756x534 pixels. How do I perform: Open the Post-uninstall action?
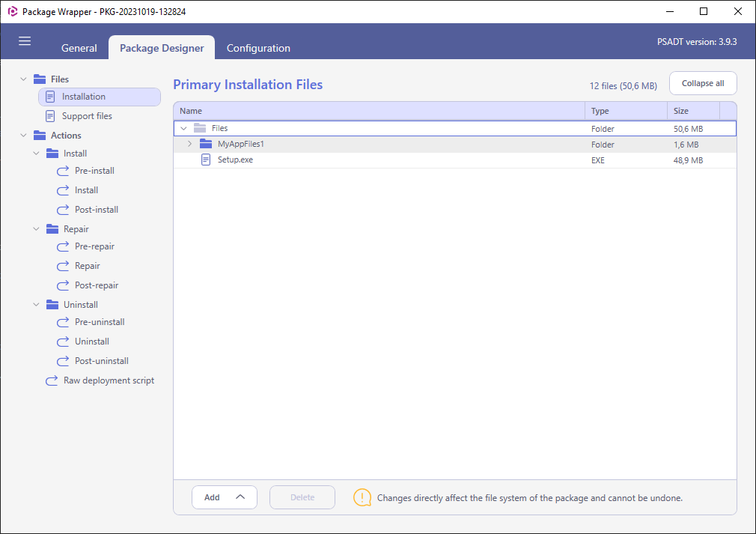click(102, 361)
